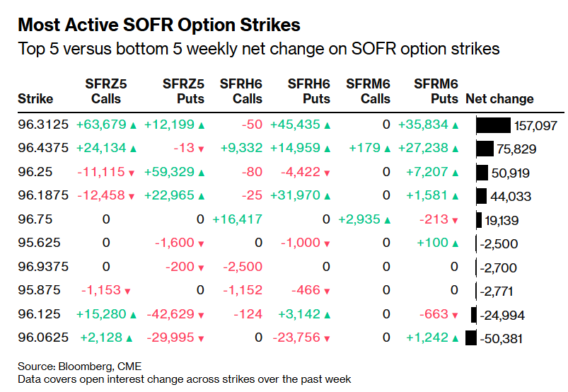Click the green up arrow next to +59,329
The height and width of the screenshot is (392, 568).
click(x=201, y=173)
